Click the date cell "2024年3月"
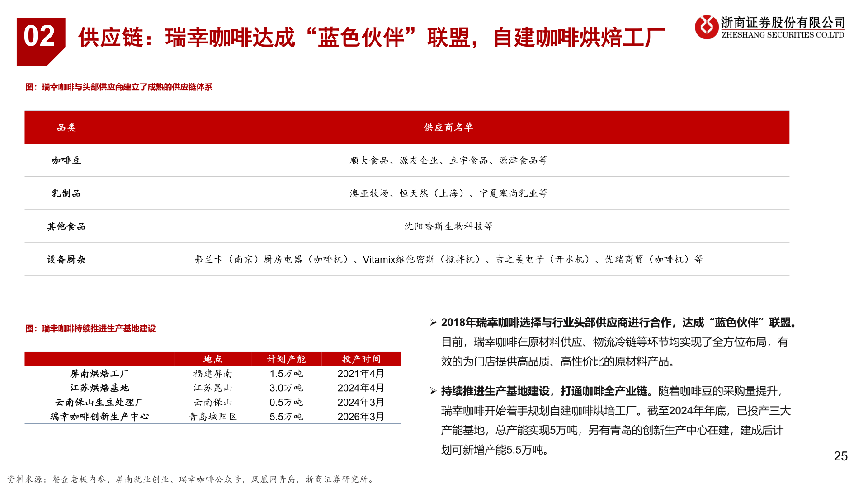Image resolution: width=868 pixels, height=488 pixels. tap(361, 402)
